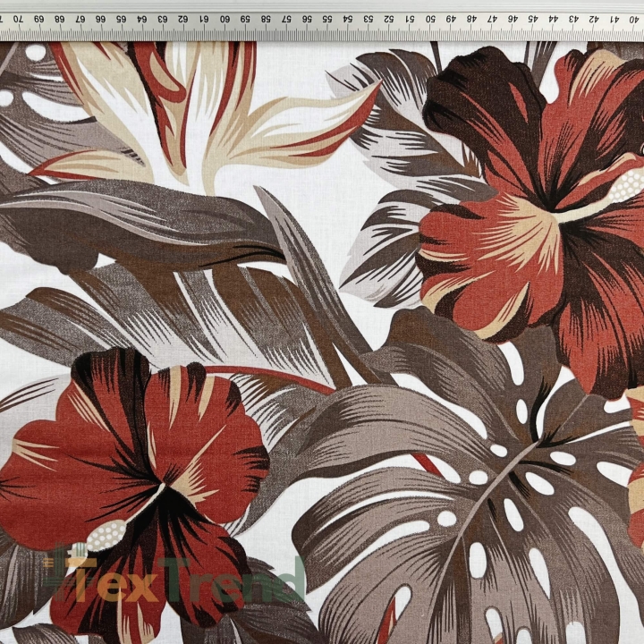Click the 50 mark on the ruler
This screenshot has height=644, width=644.
coord(430,19)
